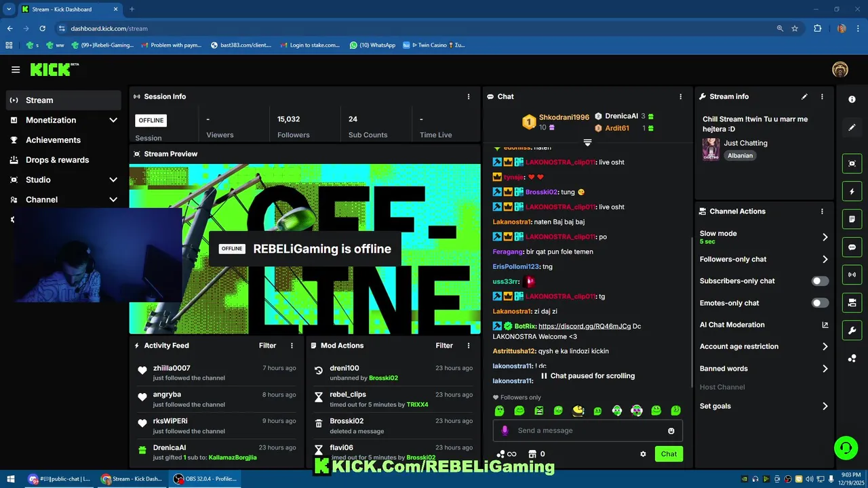
Task: Open the Windows Start menu
Action: 12,479
